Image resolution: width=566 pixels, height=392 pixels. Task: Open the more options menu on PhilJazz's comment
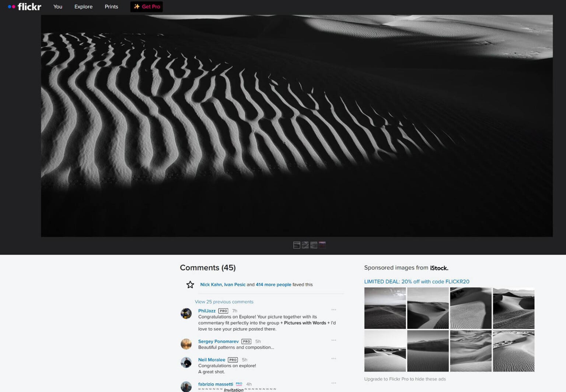[x=333, y=310]
